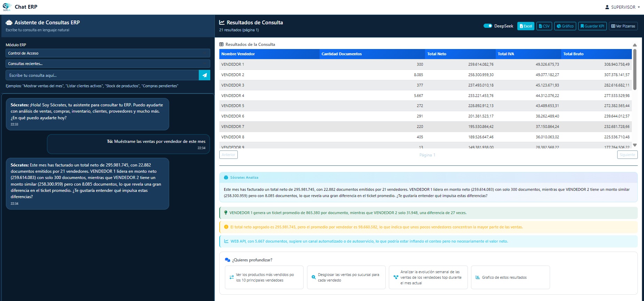Click the VENDEDOR 2 row name
The width and height of the screenshot is (644, 301).
coord(233,75)
